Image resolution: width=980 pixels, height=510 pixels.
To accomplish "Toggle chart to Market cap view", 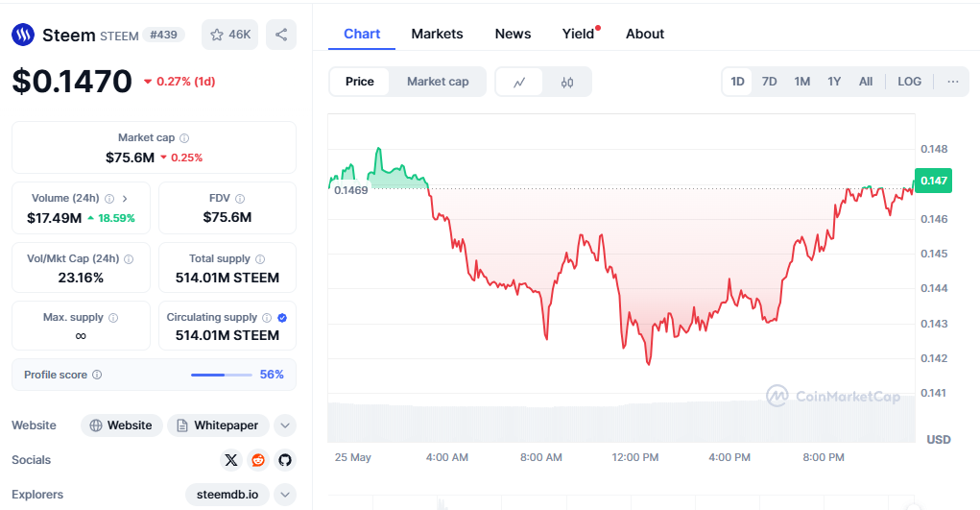I will pyautogui.click(x=438, y=82).
